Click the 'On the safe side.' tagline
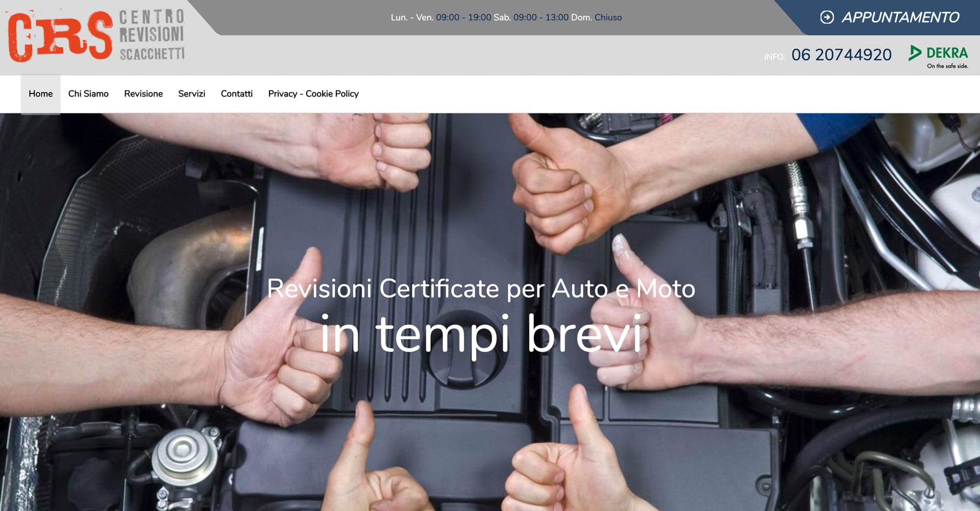Screen dimensions: 980x511 tap(947, 66)
